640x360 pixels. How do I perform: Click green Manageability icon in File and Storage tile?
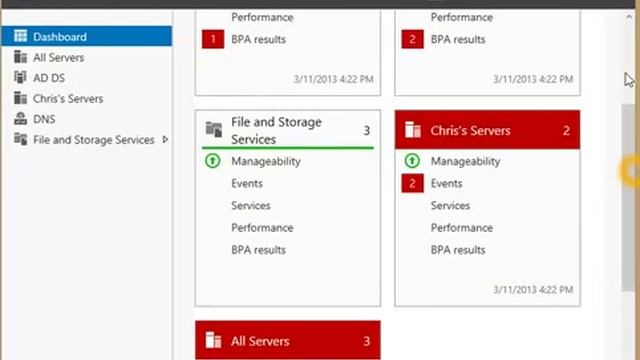click(x=213, y=161)
